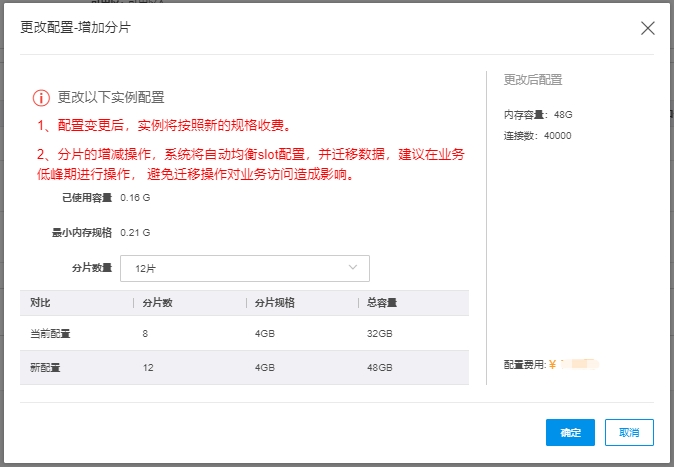This screenshot has height=467, width=674.
Task: Open the 分片数量 dropdown showing 12片
Action: tap(244, 268)
